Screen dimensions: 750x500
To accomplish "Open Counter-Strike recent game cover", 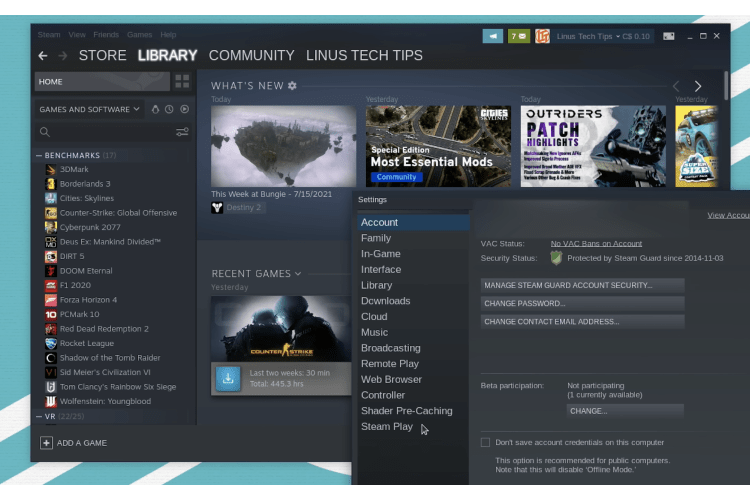I will 281,329.
